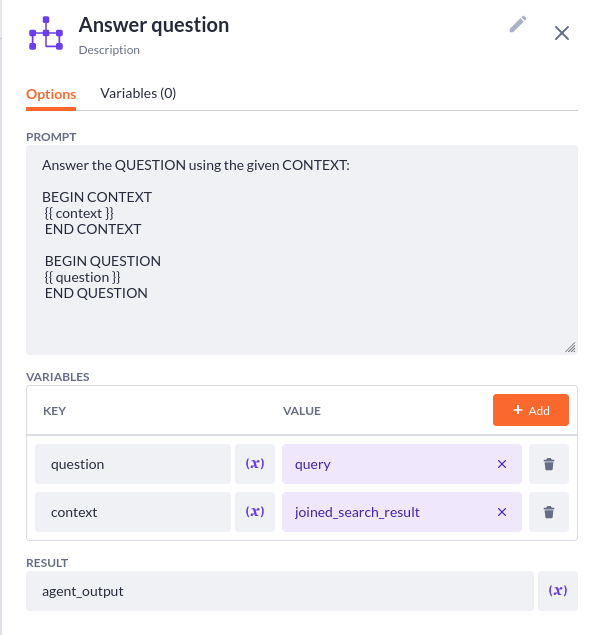The height and width of the screenshot is (635, 598).
Task: Add a new variable
Action: [531, 410]
